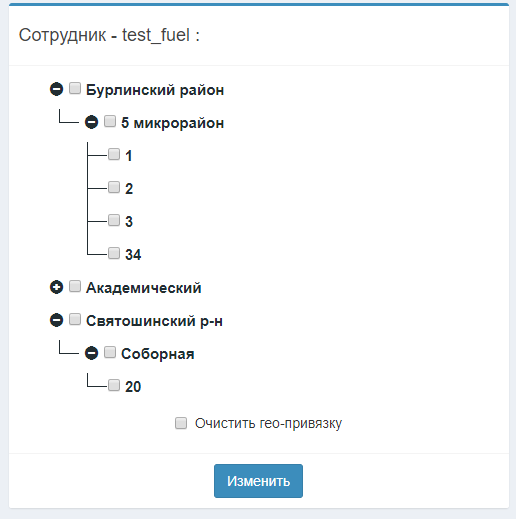516x519 pixels.
Task: Check the Академический checkbox
Action: (75, 286)
